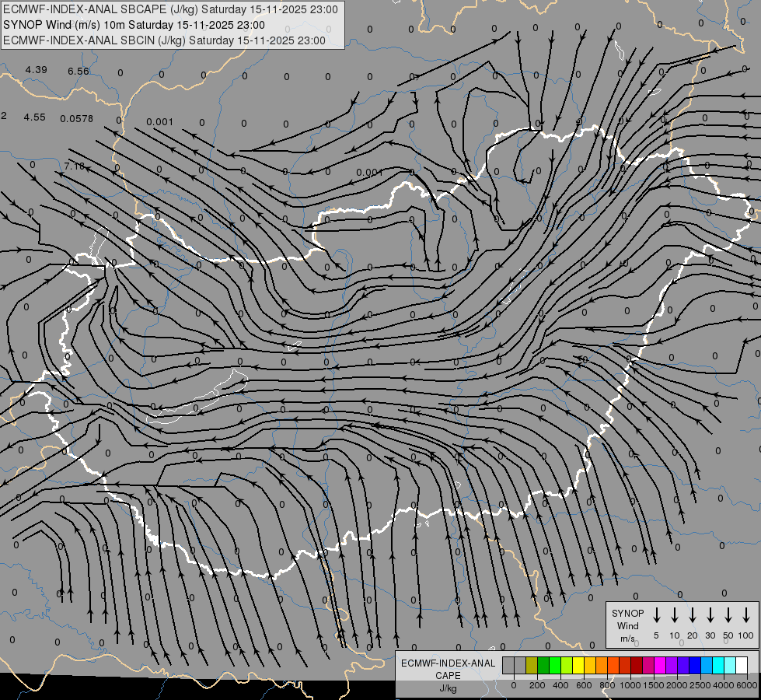Click the map value '6.56'
Image resolution: width=761 pixels, height=700 pixels.
[79, 72]
